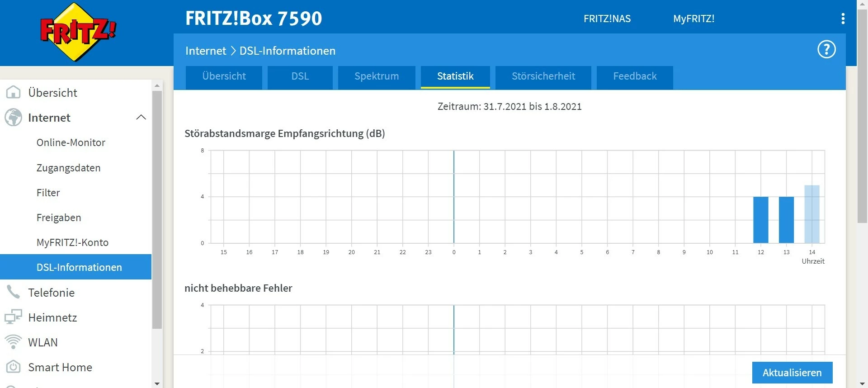
Task: Open the help question mark icon
Action: tap(826, 49)
